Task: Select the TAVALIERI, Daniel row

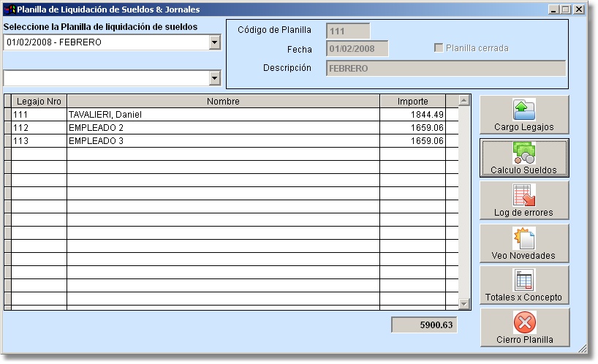Action: pos(223,115)
